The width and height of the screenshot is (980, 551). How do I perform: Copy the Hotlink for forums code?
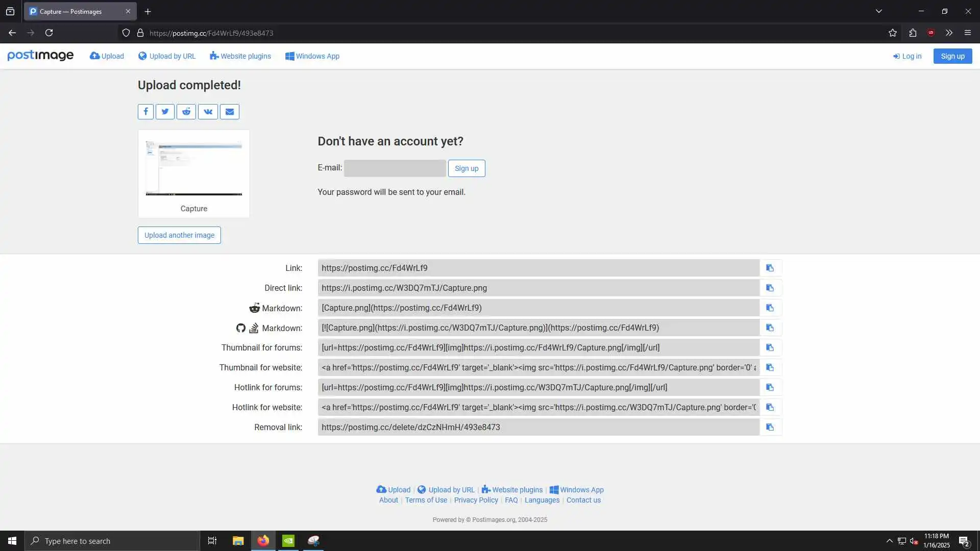click(770, 388)
